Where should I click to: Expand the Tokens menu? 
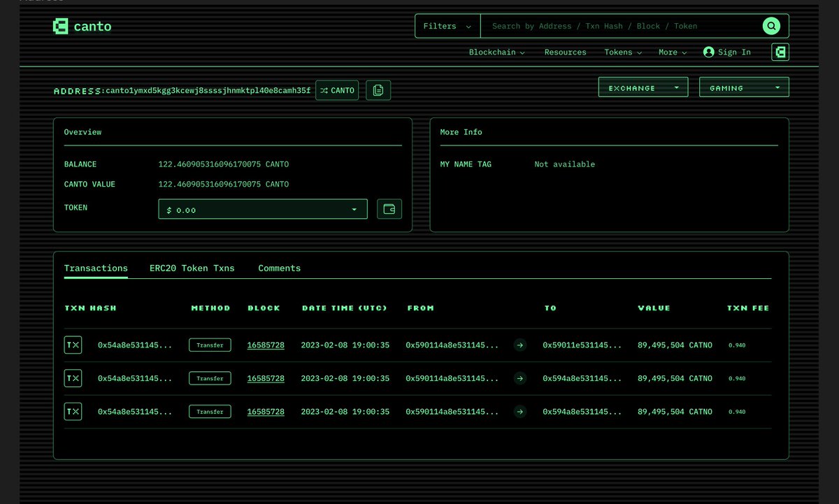point(623,52)
